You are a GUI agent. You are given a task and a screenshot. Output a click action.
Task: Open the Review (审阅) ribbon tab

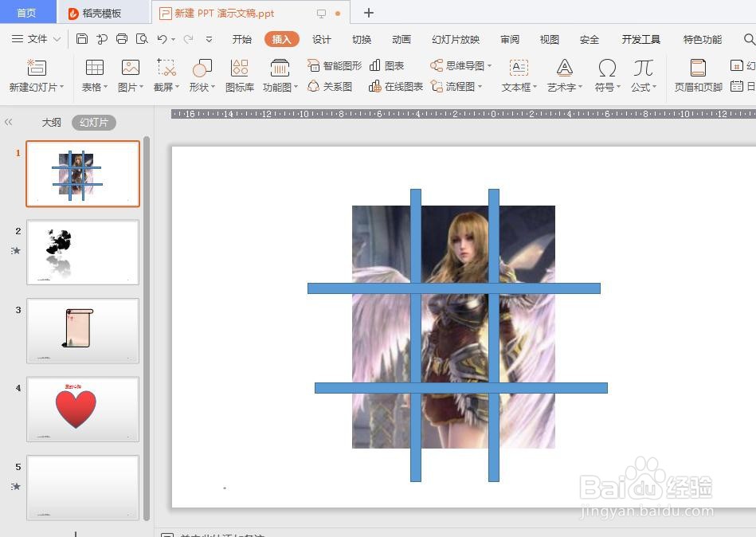tap(510, 40)
